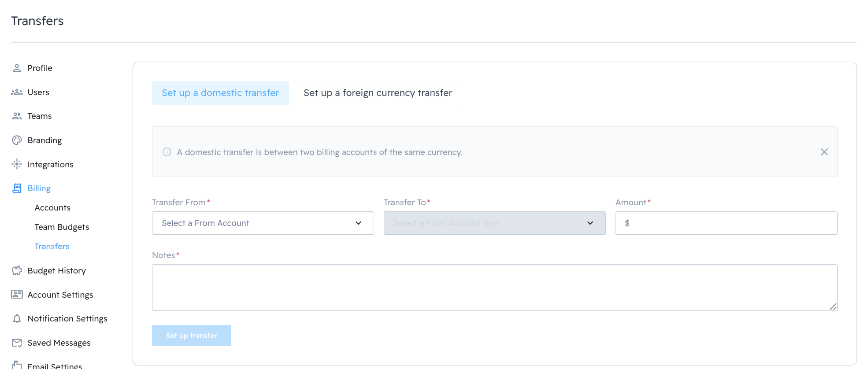Click the Teams people icon
The height and width of the screenshot is (369, 868).
[17, 116]
